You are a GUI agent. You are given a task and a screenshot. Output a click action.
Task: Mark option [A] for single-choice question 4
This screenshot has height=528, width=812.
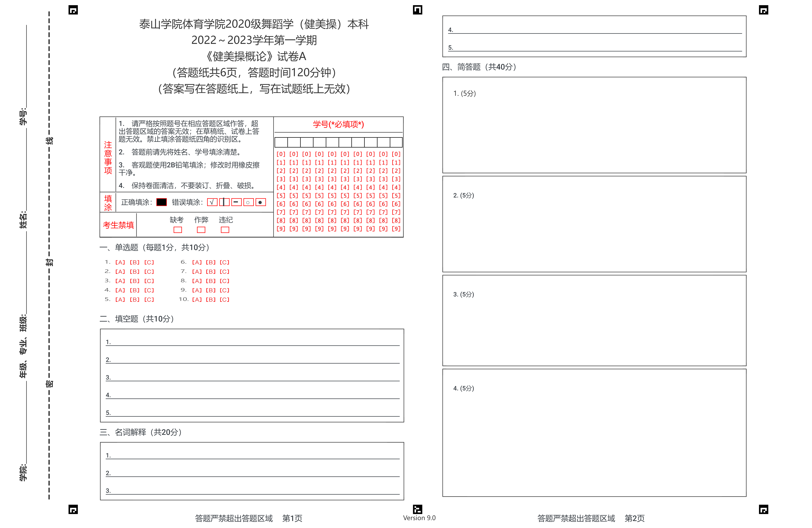coord(120,290)
